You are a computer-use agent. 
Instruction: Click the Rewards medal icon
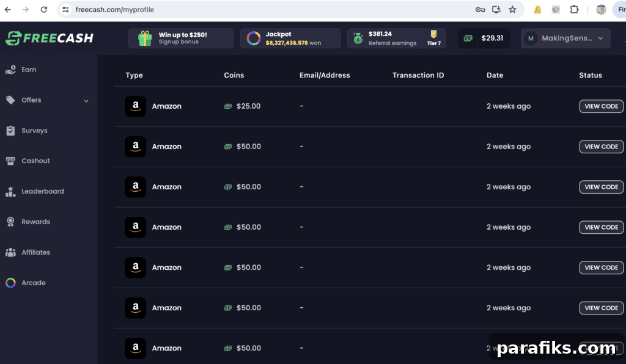click(10, 222)
